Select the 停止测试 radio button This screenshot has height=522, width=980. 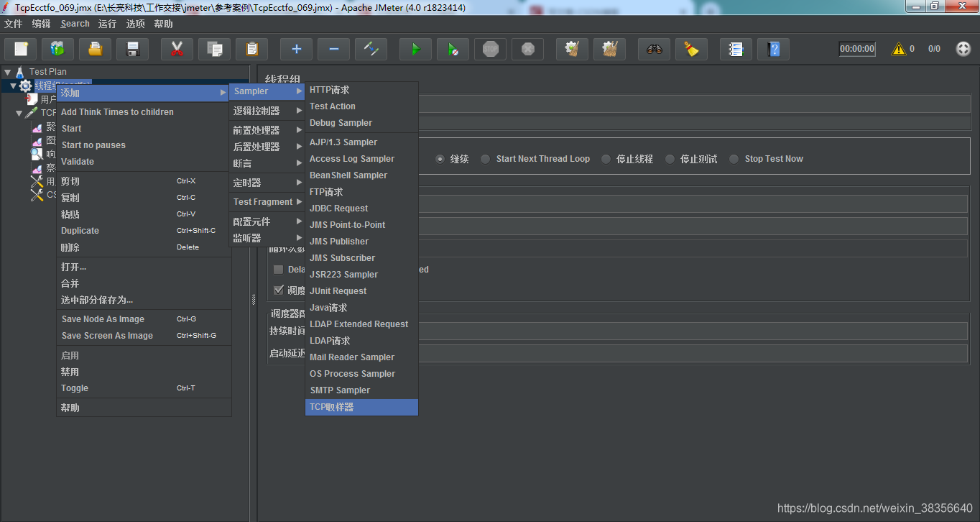[x=670, y=159]
